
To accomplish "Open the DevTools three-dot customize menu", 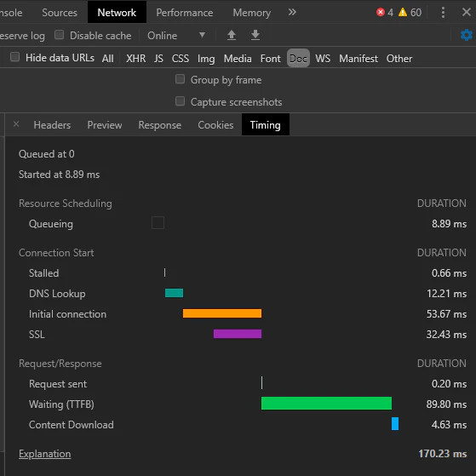I will (x=443, y=13).
